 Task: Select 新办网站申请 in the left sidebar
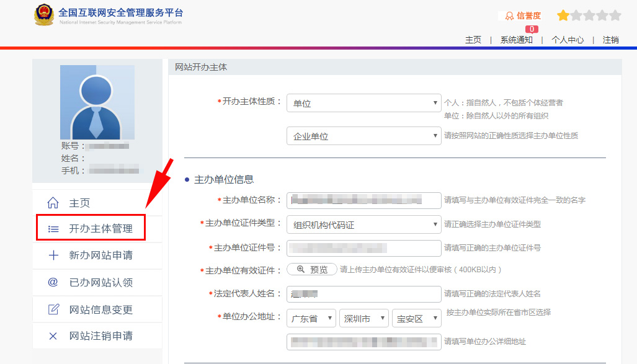(x=97, y=255)
